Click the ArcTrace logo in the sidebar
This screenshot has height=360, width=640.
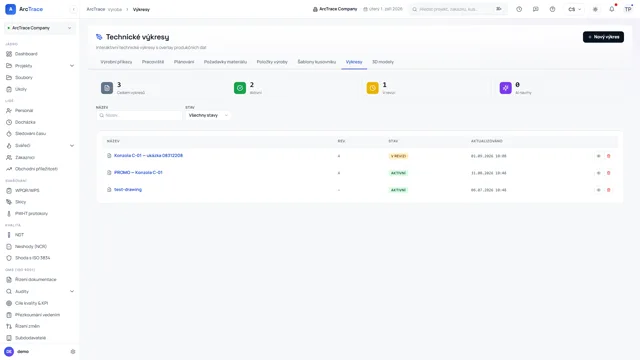click(x=24, y=9)
